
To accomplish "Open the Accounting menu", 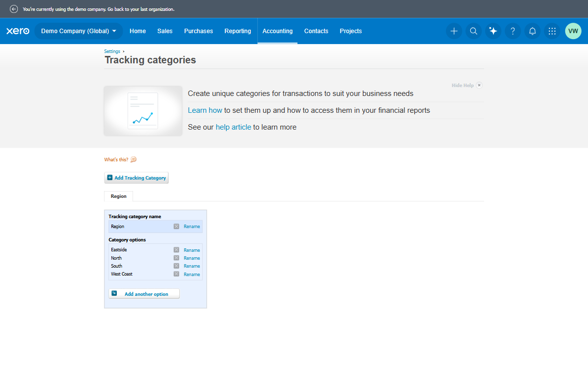I will click(278, 31).
